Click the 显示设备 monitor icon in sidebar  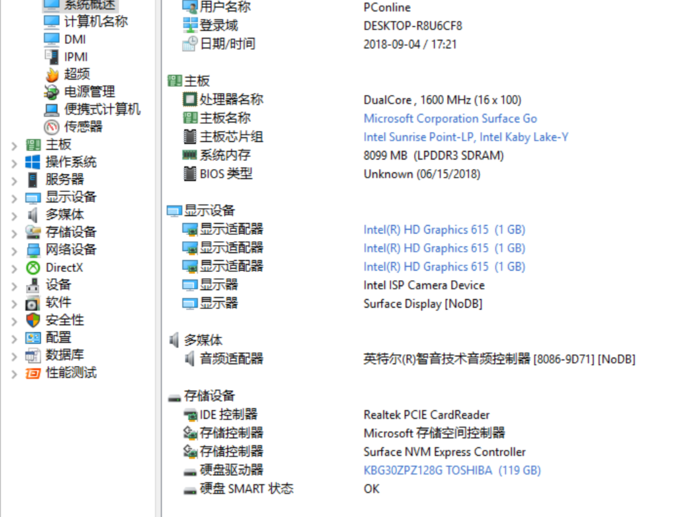click(x=33, y=197)
